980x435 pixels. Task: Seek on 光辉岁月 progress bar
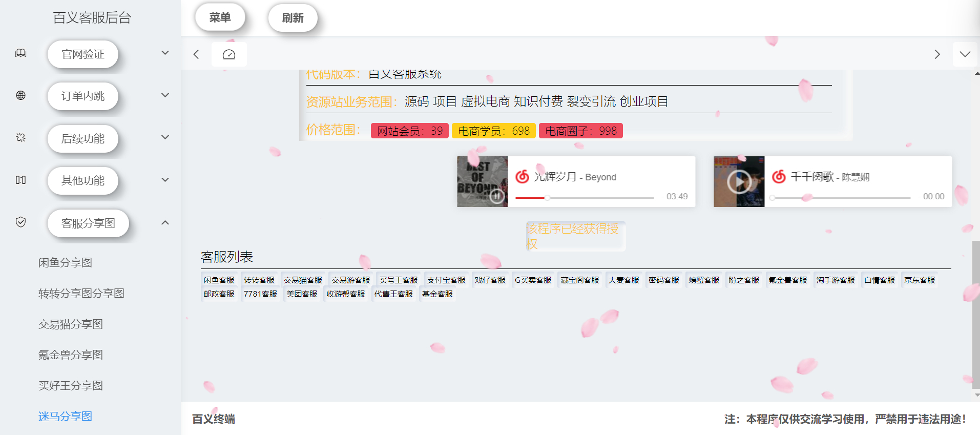(x=584, y=197)
